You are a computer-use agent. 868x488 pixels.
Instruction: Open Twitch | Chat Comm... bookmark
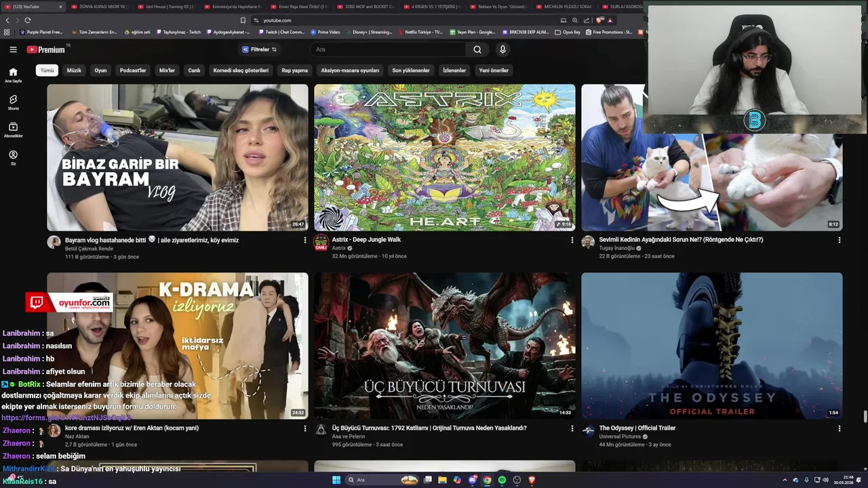282,32
